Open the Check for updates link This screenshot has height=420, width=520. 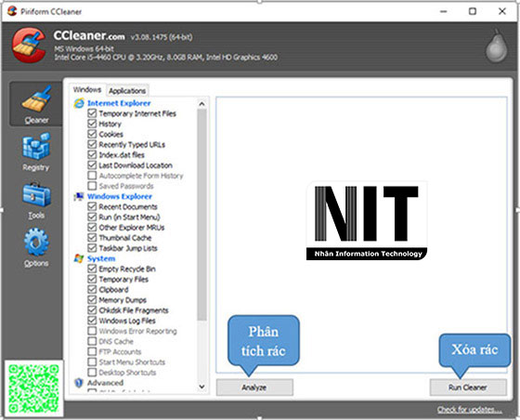(469, 410)
